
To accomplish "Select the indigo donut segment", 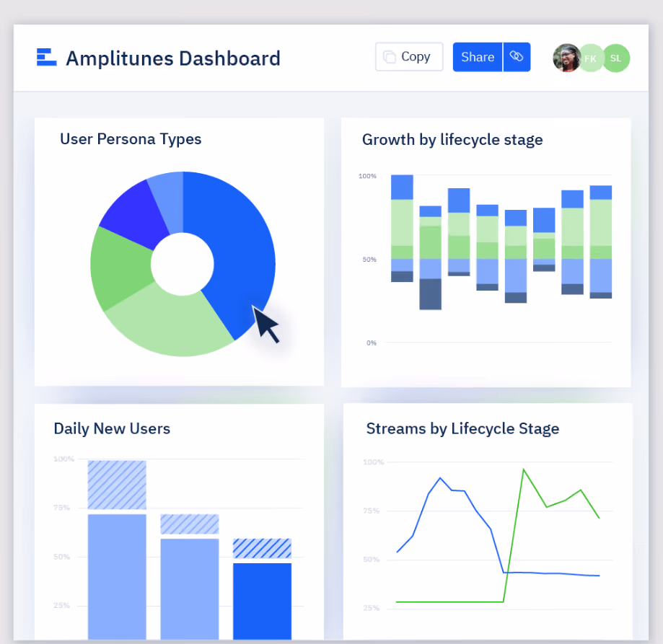I will [136, 216].
